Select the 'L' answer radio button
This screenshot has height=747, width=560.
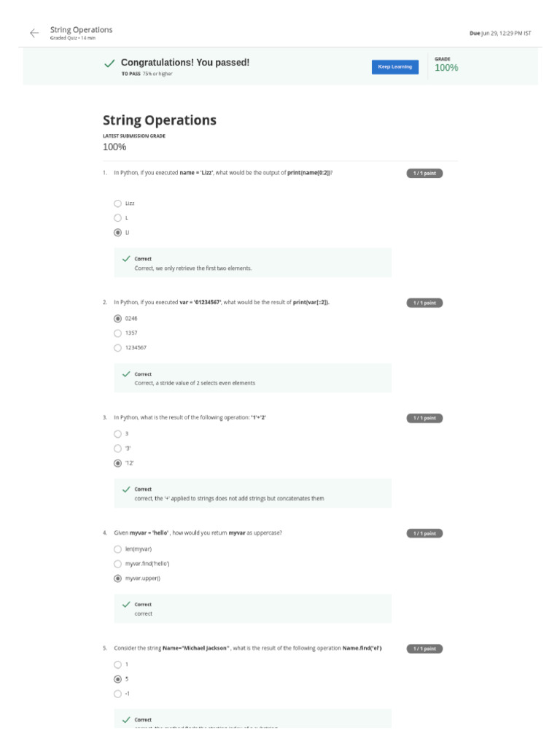click(x=117, y=218)
